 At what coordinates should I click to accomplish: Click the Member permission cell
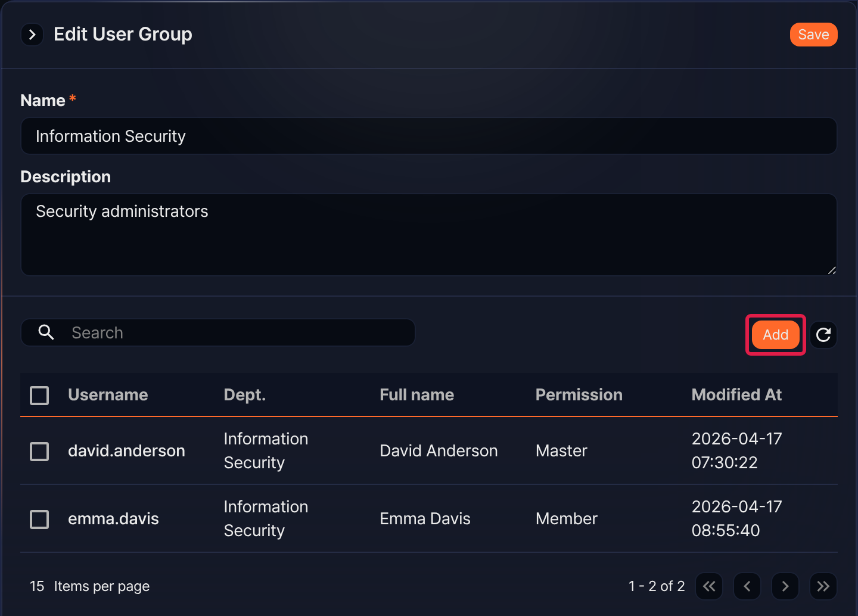[566, 519]
